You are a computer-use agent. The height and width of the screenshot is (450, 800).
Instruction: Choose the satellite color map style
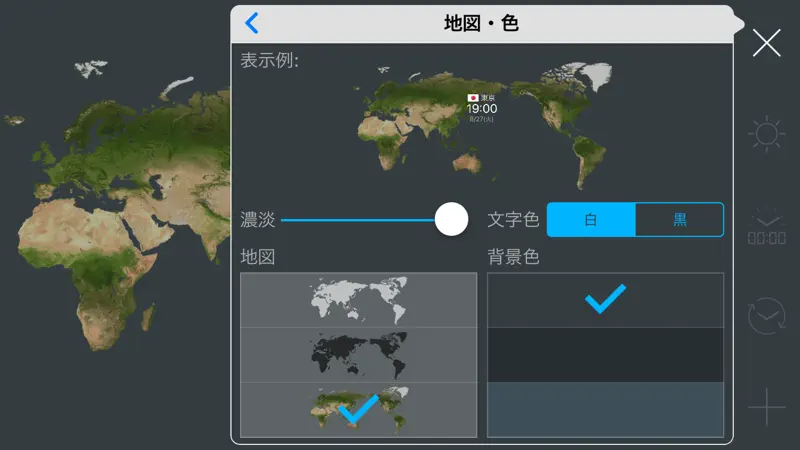[x=359, y=410]
